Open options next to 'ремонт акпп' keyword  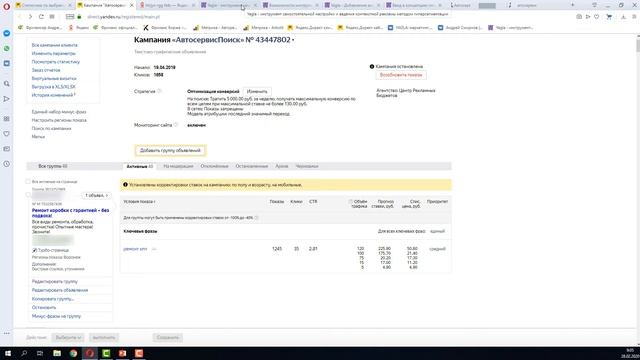(x=154, y=249)
